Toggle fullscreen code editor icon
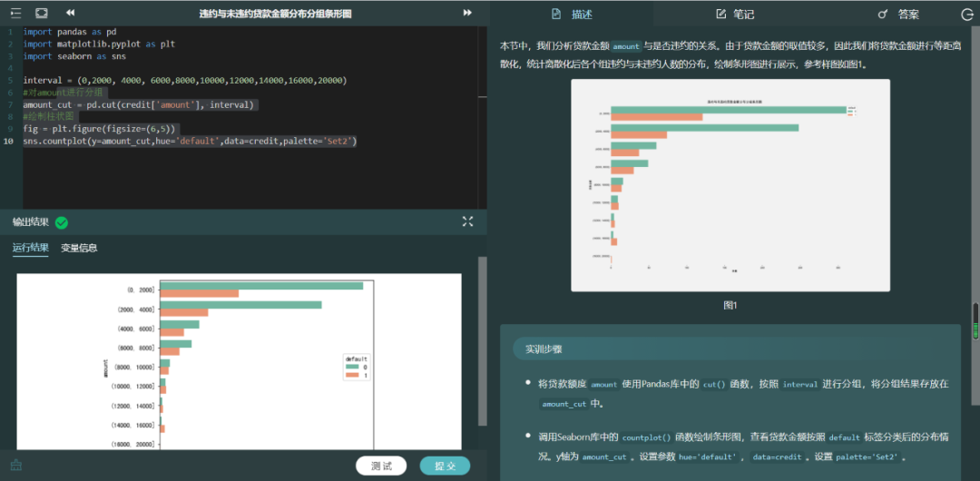This screenshot has height=481, width=980. 41,13
